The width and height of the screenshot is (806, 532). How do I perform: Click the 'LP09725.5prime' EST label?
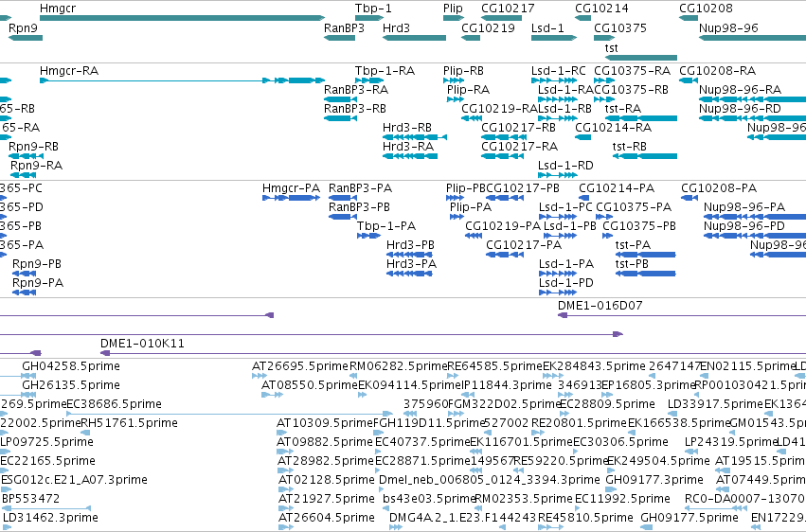coord(46,442)
